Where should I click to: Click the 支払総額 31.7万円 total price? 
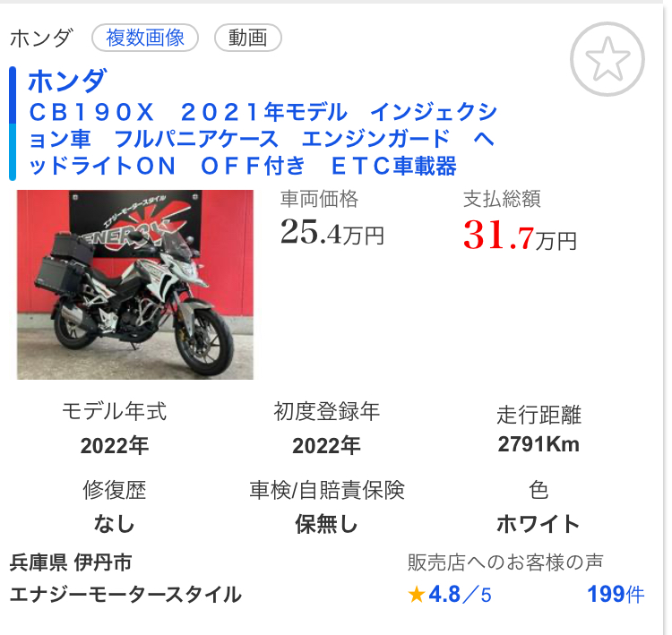coord(520,236)
